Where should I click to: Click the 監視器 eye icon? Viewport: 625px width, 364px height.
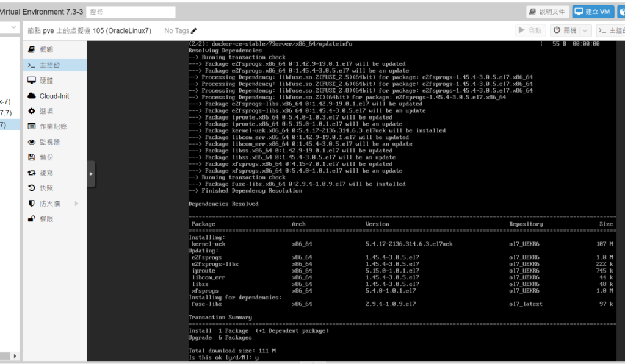tap(32, 142)
